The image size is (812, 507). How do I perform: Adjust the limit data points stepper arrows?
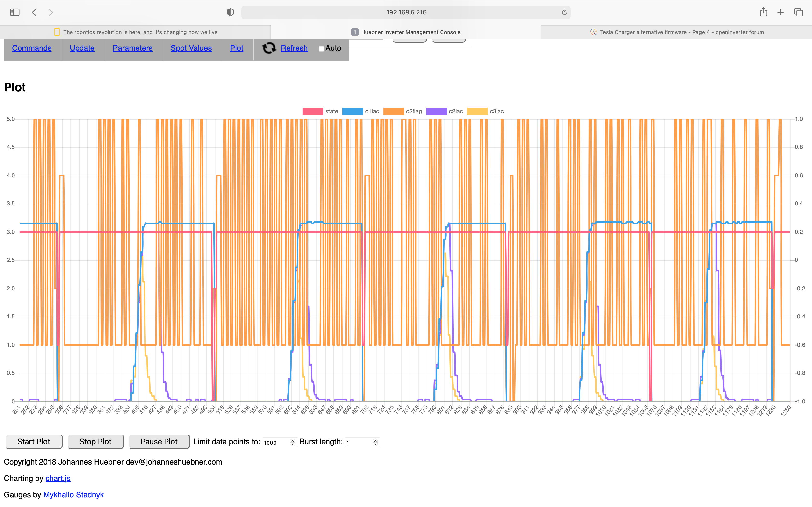pyautogui.click(x=293, y=442)
